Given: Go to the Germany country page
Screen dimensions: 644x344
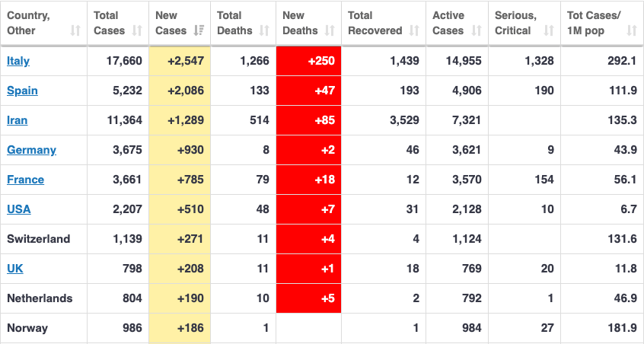Looking at the screenshot, I should click(31, 150).
